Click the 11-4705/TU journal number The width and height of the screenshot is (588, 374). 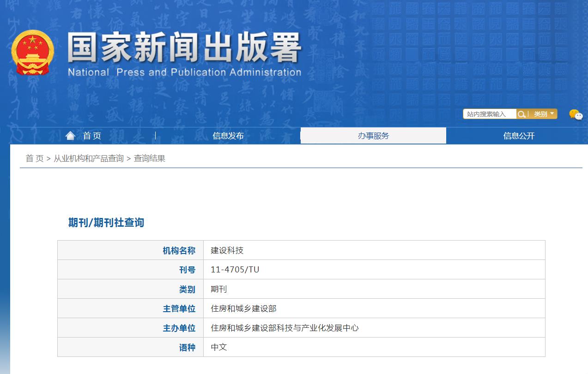click(234, 269)
